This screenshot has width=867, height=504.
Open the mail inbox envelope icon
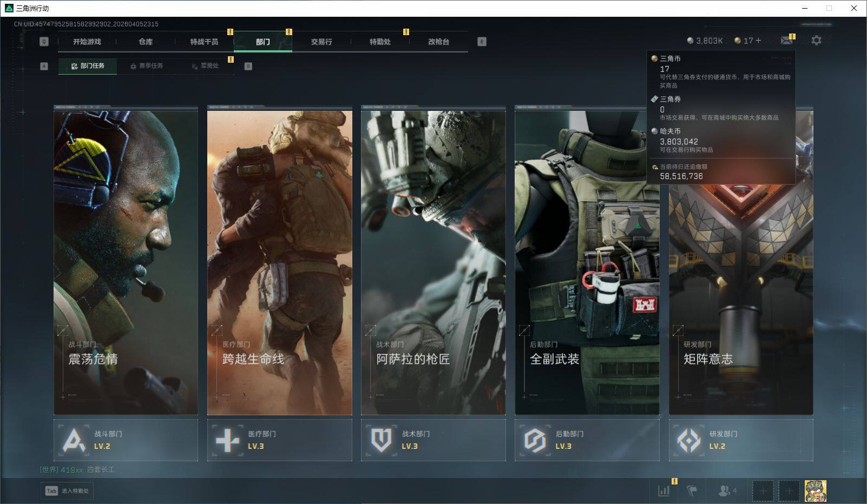point(786,41)
